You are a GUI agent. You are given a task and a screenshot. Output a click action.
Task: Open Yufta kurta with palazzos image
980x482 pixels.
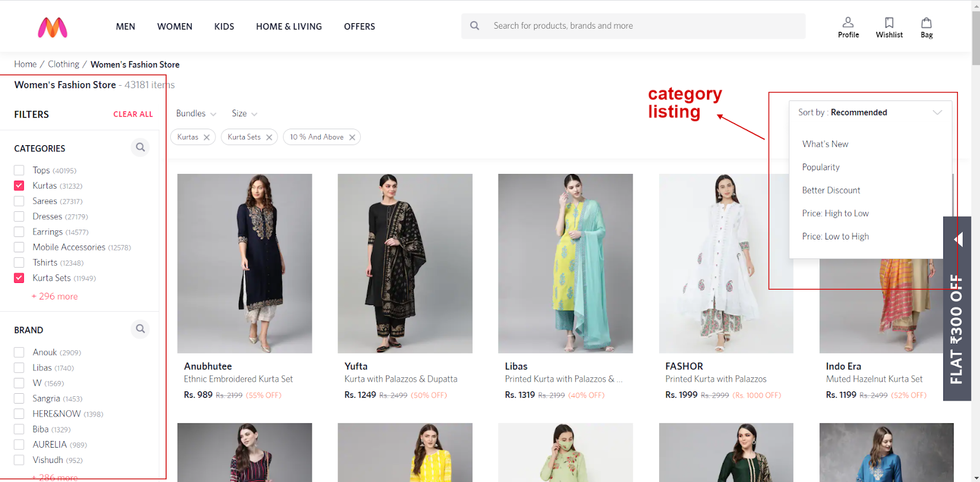point(405,263)
